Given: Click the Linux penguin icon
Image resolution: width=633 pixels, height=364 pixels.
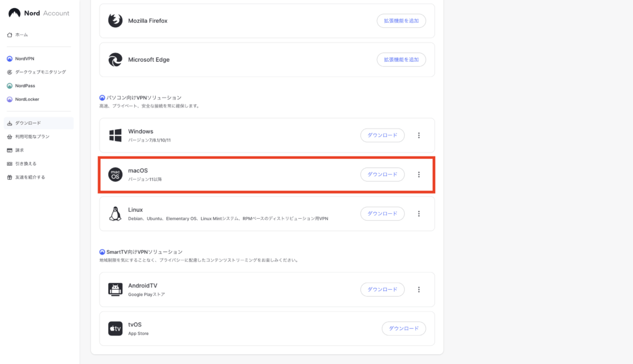Looking at the screenshot, I should tap(115, 213).
